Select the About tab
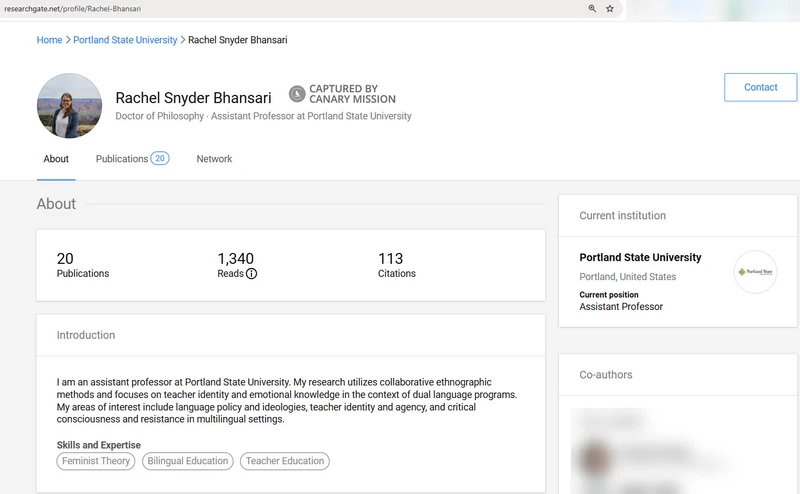The height and width of the screenshot is (494, 800). click(56, 159)
